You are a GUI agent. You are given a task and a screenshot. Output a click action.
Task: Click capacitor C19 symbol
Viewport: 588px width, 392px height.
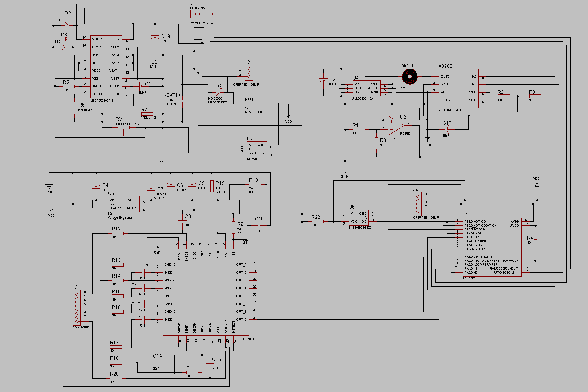pyautogui.click(x=155, y=37)
